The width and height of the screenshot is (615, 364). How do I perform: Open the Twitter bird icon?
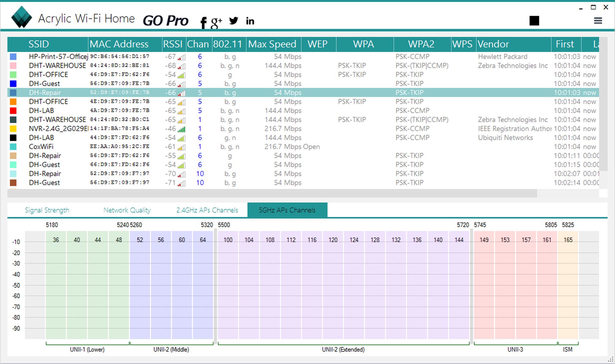coord(233,21)
